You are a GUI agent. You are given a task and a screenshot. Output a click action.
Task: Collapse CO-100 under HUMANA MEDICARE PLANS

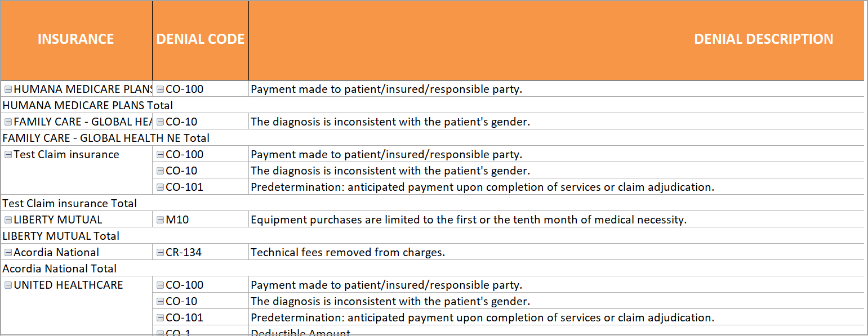pos(160,89)
